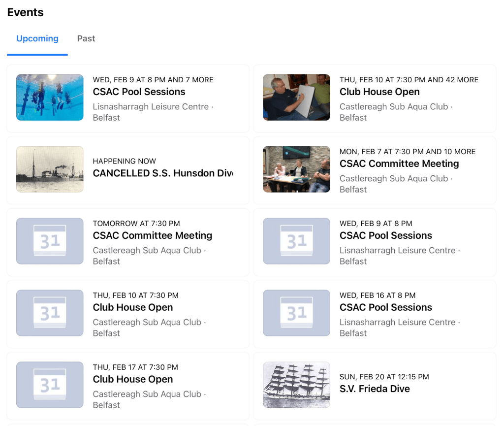Image resolution: width=504 pixels, height=426 pixels.
Task: Switch to the Past events tab
Action: pos(86,39)
